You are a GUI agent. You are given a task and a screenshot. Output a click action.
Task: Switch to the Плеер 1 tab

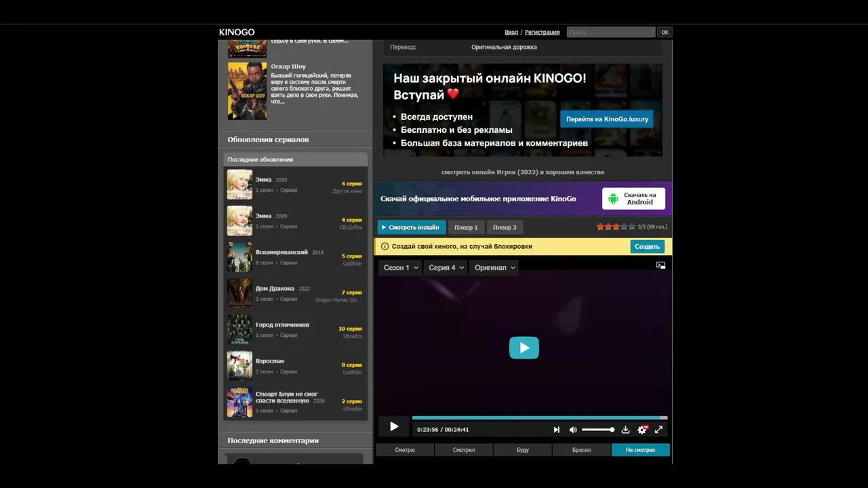pyautogui.click(x=466, y=228)
